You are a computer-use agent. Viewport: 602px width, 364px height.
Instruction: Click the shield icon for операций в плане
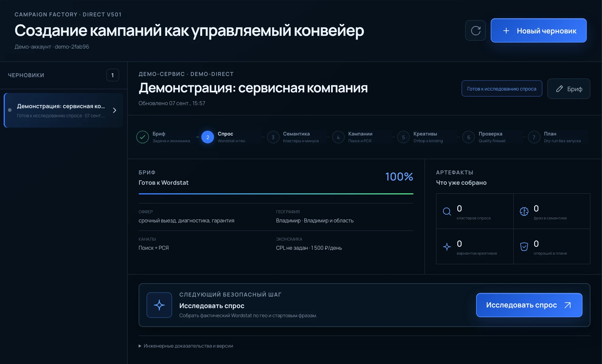click(524, 247)
